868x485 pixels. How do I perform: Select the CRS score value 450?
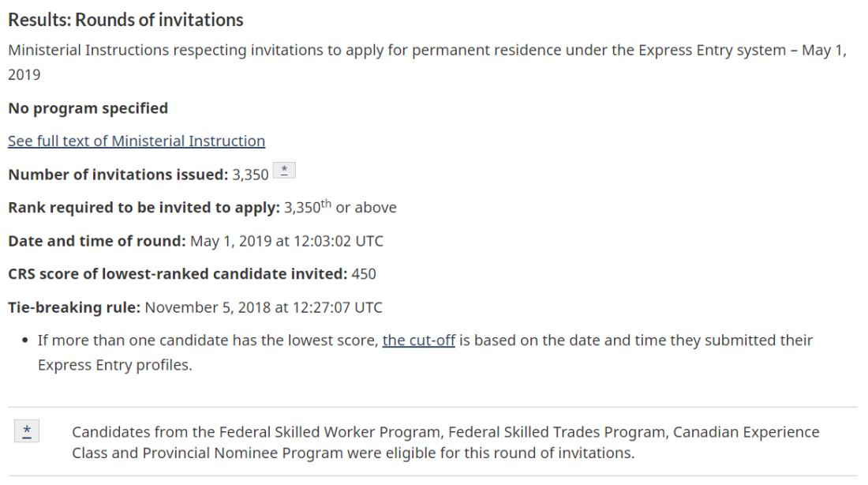(x=364, y=274)
